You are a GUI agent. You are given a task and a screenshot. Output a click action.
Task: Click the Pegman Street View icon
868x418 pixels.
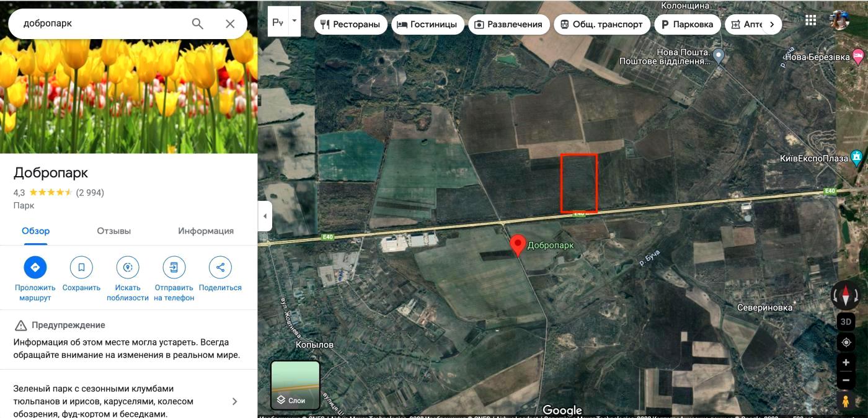tap(845, 401)
